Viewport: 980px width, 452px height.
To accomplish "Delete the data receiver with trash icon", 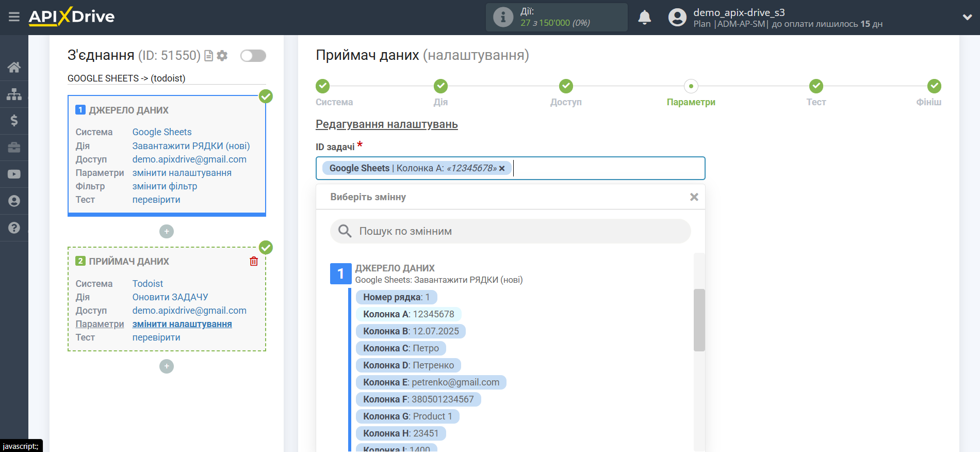I will (254, 261).
